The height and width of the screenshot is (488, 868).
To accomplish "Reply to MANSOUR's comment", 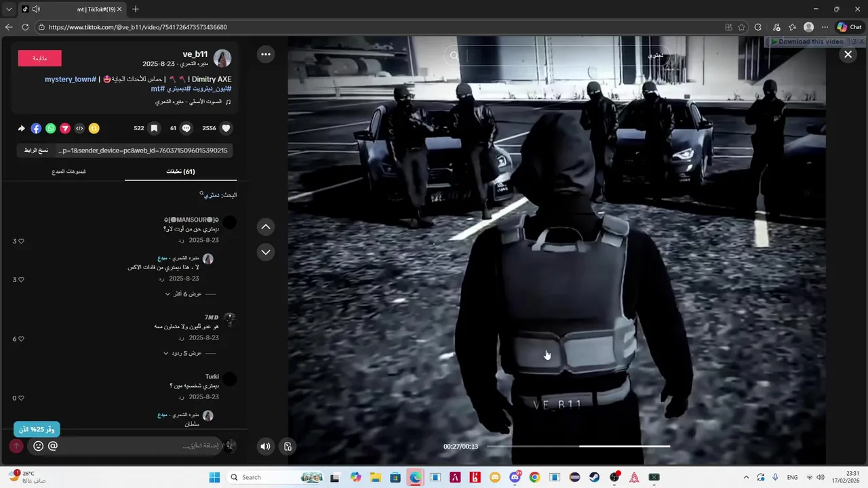I will (x=181, y=241).
